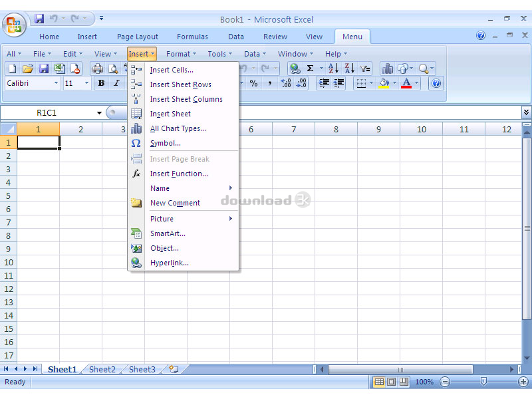The width and height of the screenshot is (532, 399).
Task: Open the Font size dropdown
Action: 86,83
